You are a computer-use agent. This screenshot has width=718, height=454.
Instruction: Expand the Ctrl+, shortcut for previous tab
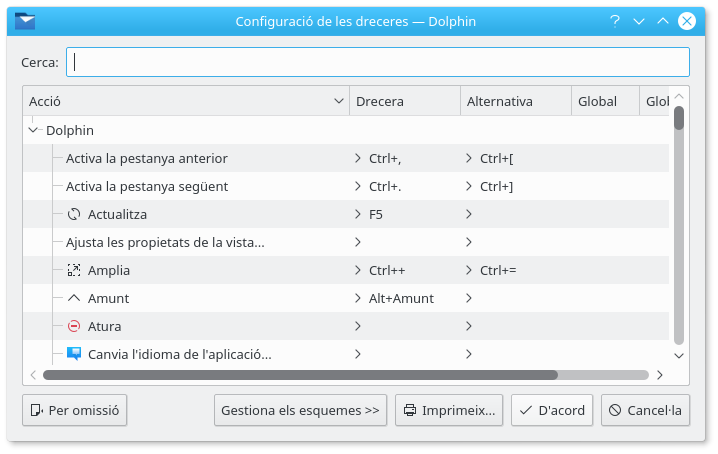pyautogui.click(x=358, y=158)
